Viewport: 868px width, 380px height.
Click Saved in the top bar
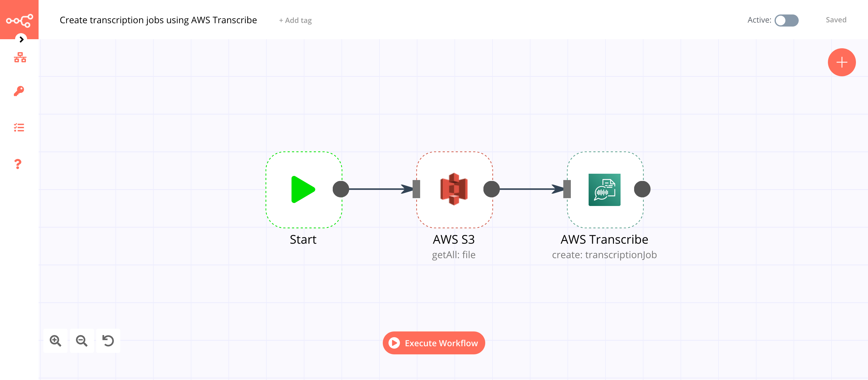(836, 20)
